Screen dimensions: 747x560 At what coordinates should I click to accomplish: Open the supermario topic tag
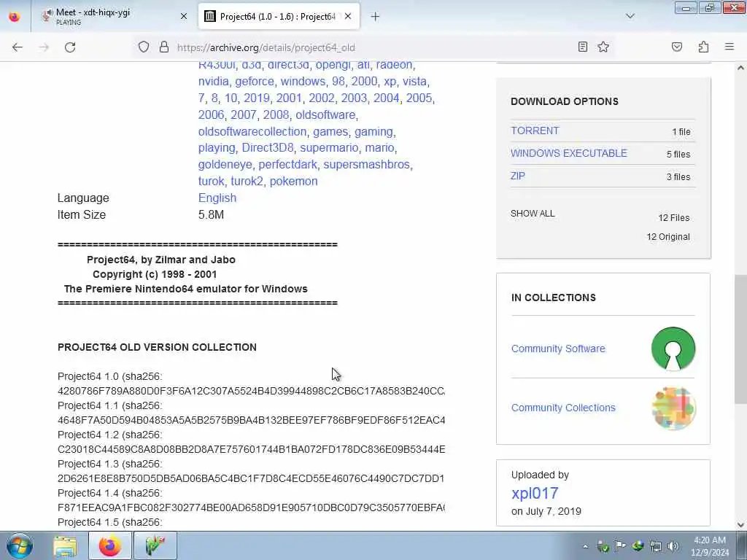[329, 147]
